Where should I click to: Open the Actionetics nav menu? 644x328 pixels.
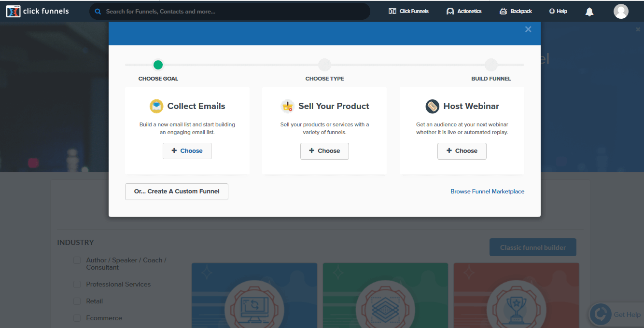[x=464, y=11]
